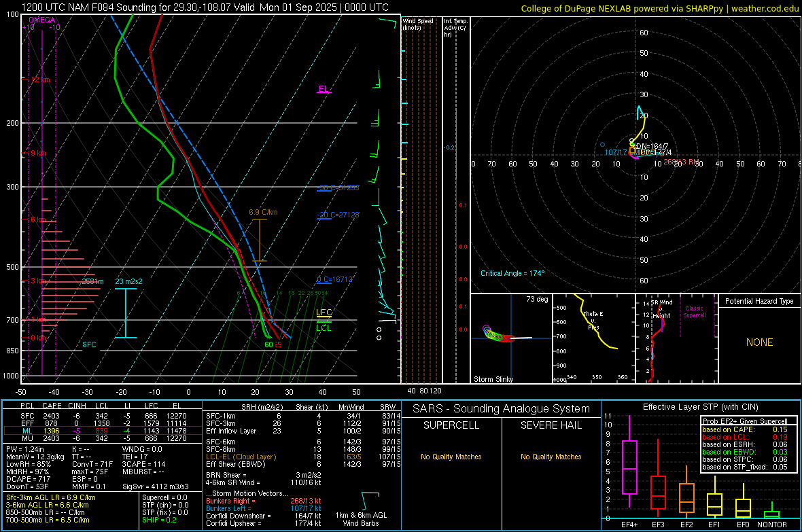Viewport: 802px width, 532px height.
Task: Click the orange '6.9 C/km' bracket label on skew-T
Action: (x=263, y=212)
